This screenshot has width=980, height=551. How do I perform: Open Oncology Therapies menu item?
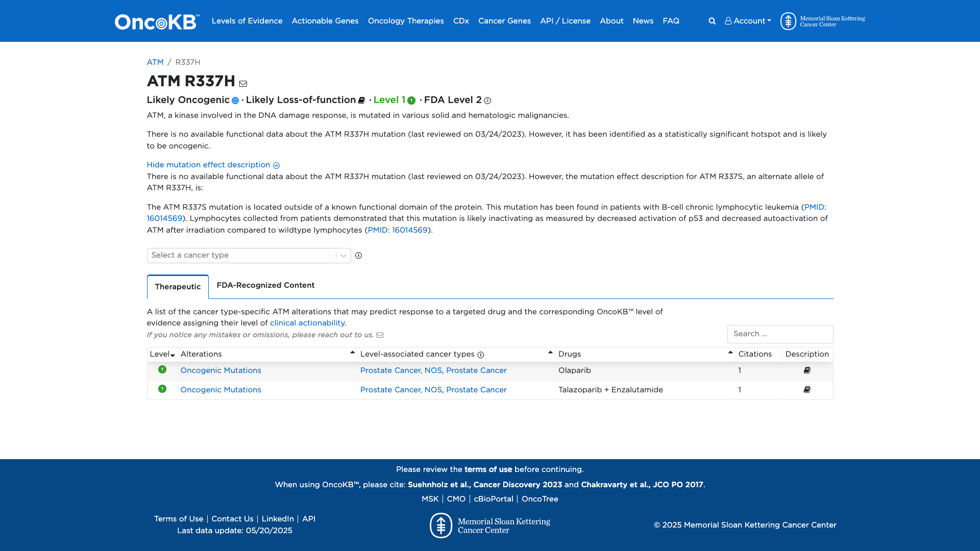pyautogui.click(x=406, y=21)
